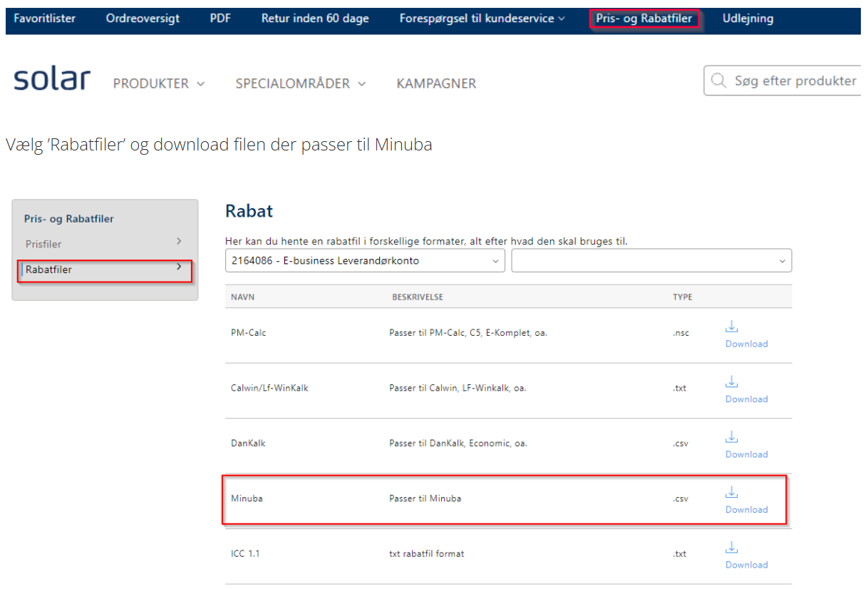Click the download icon for DanKalk

click(731, 437)
